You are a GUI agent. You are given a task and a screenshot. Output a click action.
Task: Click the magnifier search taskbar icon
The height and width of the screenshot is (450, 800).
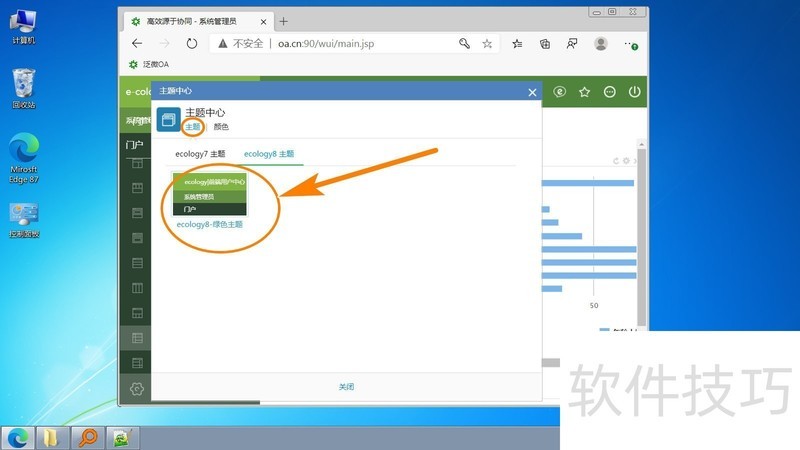coord(87,438)
